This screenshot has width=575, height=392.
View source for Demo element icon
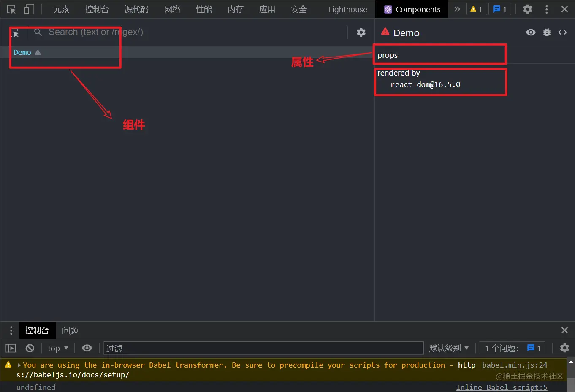click(x=562, y=32)
